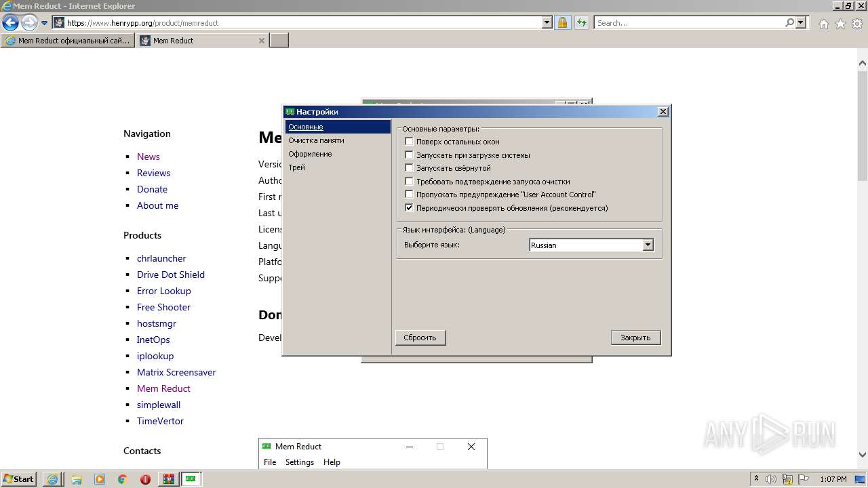
Task: Open Google Chrome from taskbar
Action: click(x=123, y=479)
